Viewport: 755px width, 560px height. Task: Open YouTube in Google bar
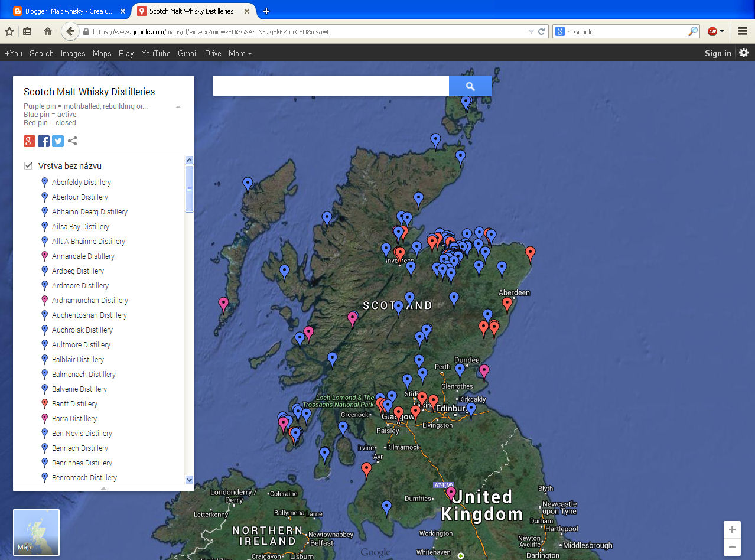[156, 53]
